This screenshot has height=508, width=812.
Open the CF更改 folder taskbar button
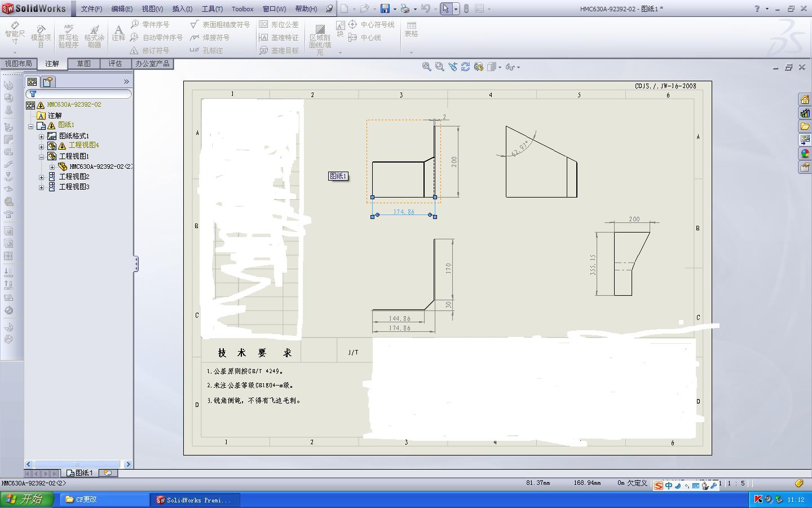105,500
